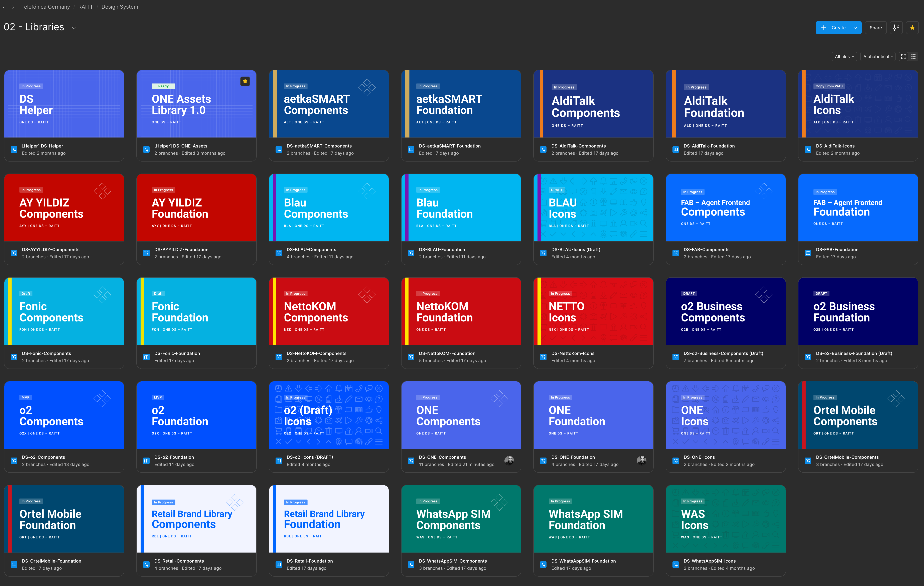The width and height of the screenshot is (924, 586).
Task: Open the Ortel Mobile Components file thumbnail
Action: (x=858, y=415)
